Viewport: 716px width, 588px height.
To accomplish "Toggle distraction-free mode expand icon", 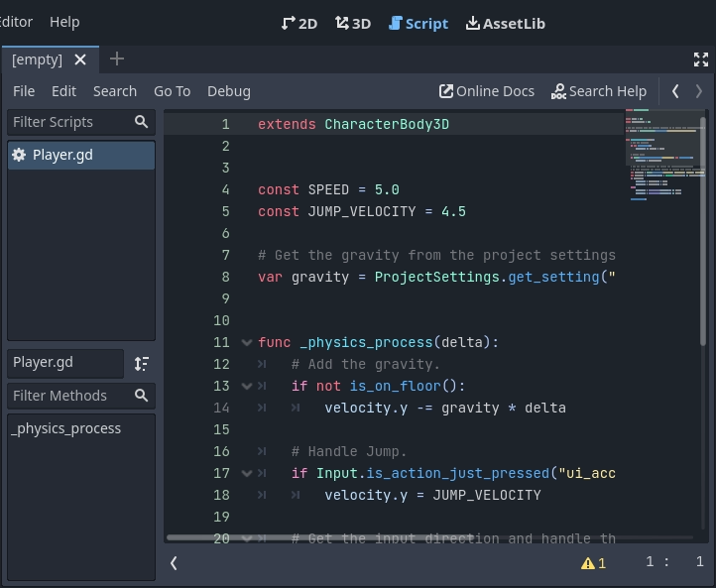I will [x=701, y=59].
